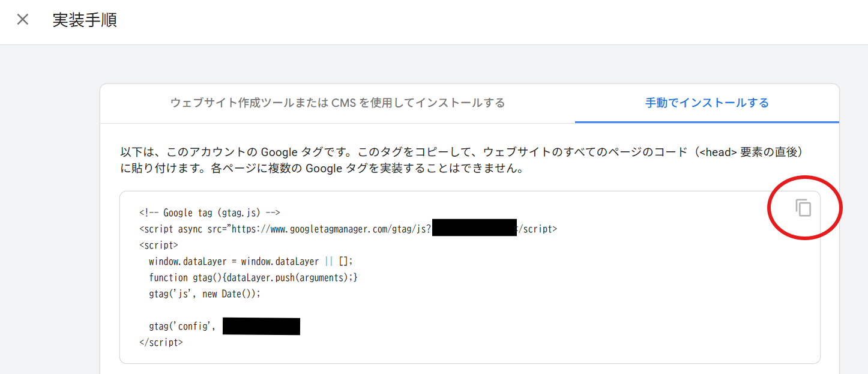Click the 実装手順 page heading
Screen dimensions: 868x374
click(x=85, y=20)
